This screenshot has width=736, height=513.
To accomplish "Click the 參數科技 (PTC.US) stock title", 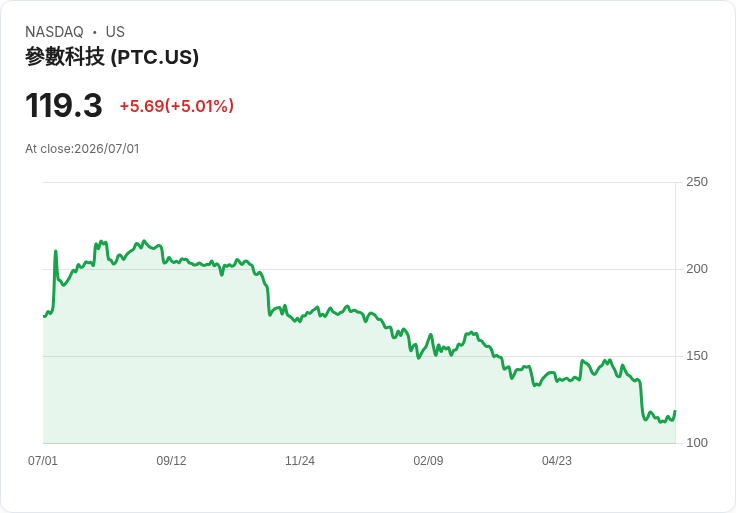I will coord(112,57).
